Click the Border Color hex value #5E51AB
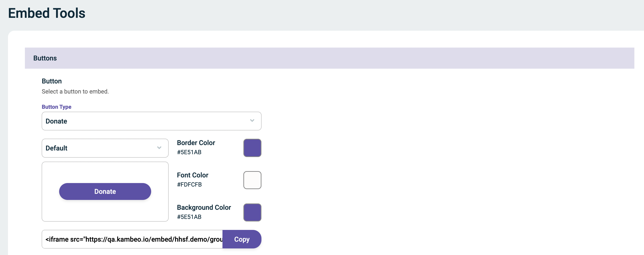This screenshot has width=644, height=255. coord(189,152)
